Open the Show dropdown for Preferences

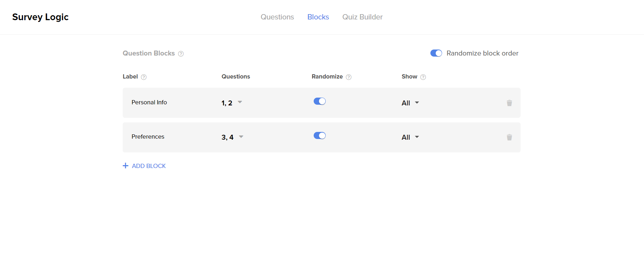(410, 137)
